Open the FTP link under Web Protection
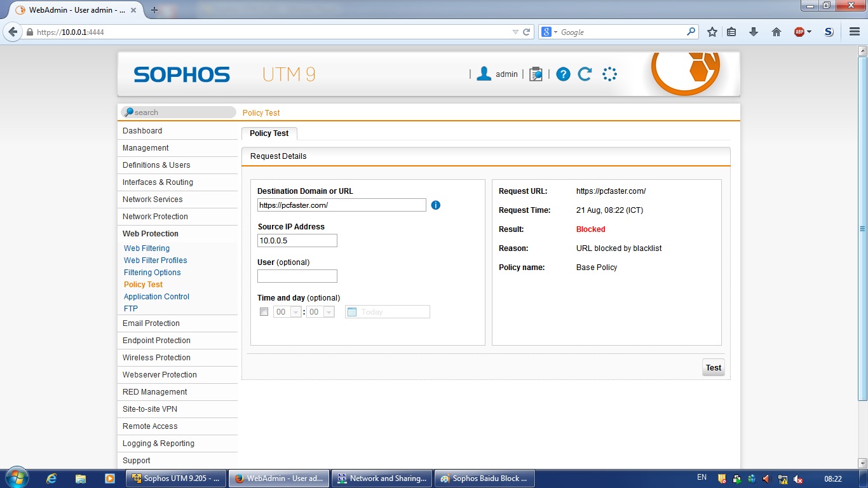Viewport: 868px width, 488px height. (131, 309)
